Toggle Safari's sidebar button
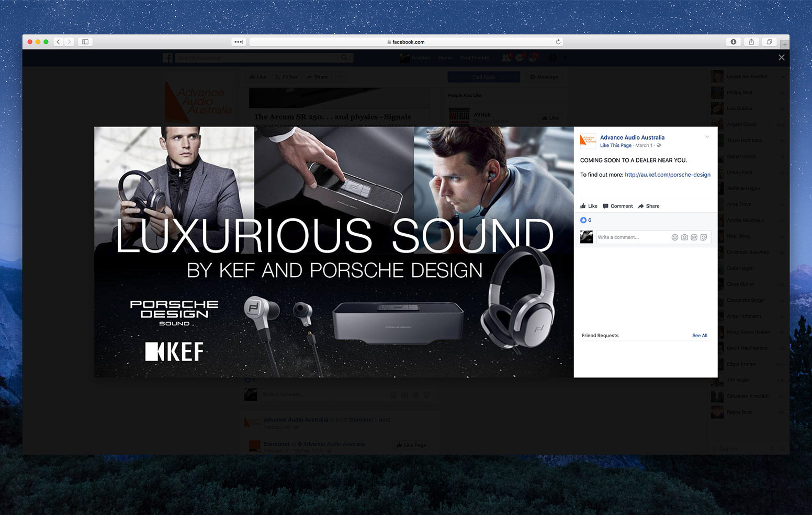The width and height of the screenshot is (812, 515). click(85, 42)
